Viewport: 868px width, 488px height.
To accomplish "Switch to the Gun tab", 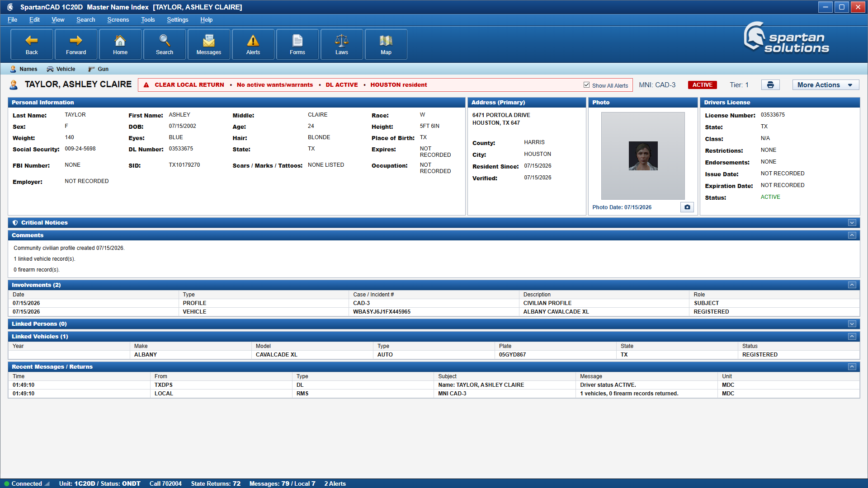I will point(98,69).
